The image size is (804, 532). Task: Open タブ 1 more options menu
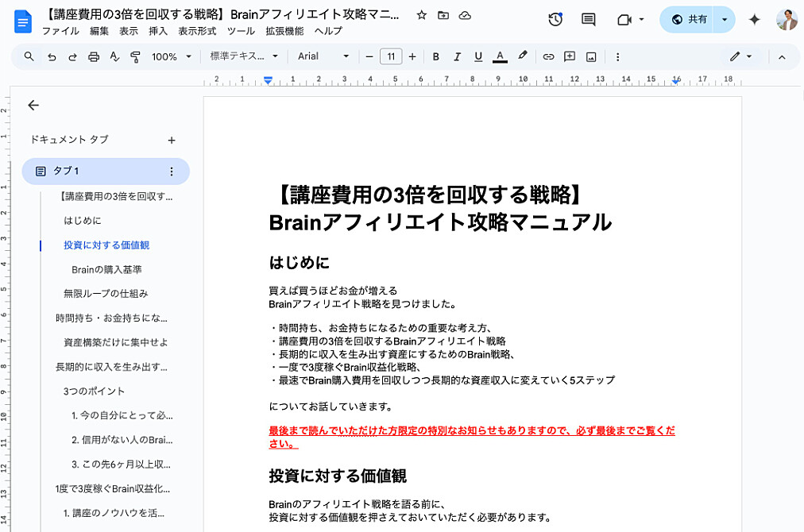172,172
